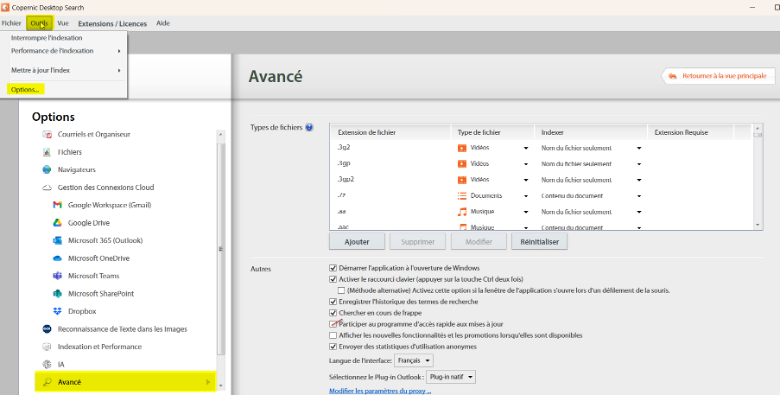The height and width of the screenshot is (395, 780).
Task: Click the Options list vertical scrollbar
Action: tap(221, 259)
